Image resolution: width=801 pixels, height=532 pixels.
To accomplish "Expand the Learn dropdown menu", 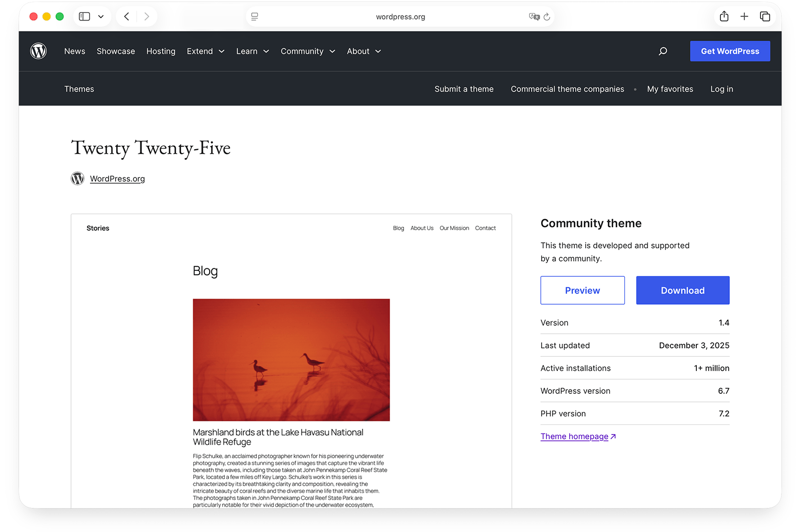I will tap(252, 51).
